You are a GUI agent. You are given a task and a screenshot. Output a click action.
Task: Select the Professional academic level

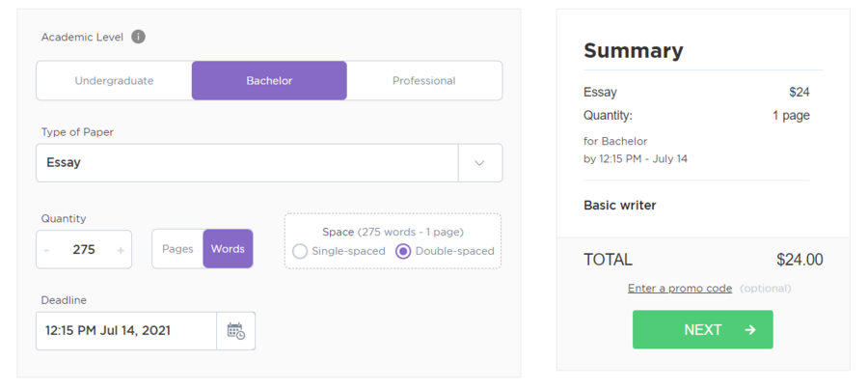click(424, 81)
